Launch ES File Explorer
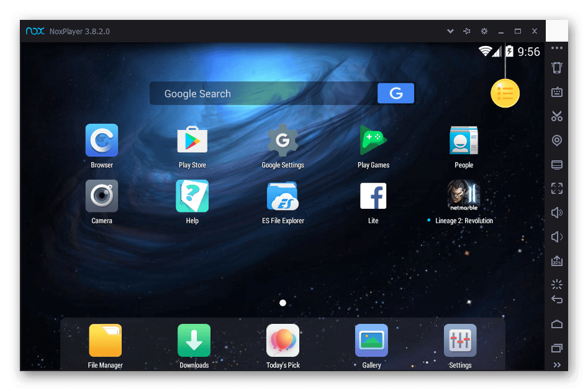Viewport: 588px width, 391px height. tap(283, 196)
